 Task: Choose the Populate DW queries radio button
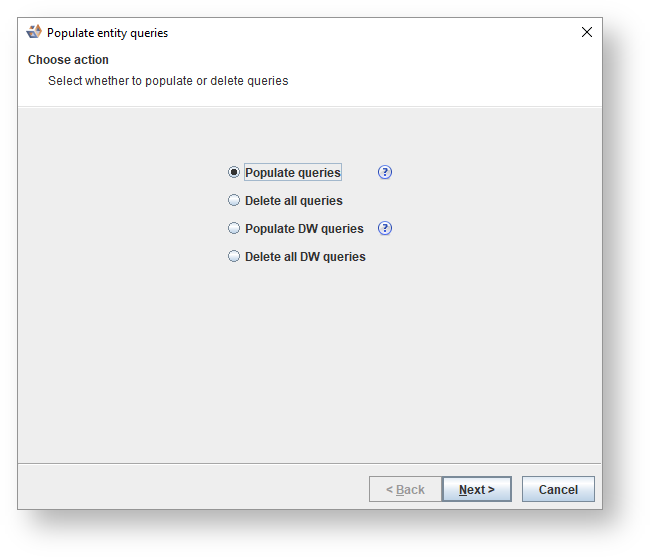pos(234,228)
